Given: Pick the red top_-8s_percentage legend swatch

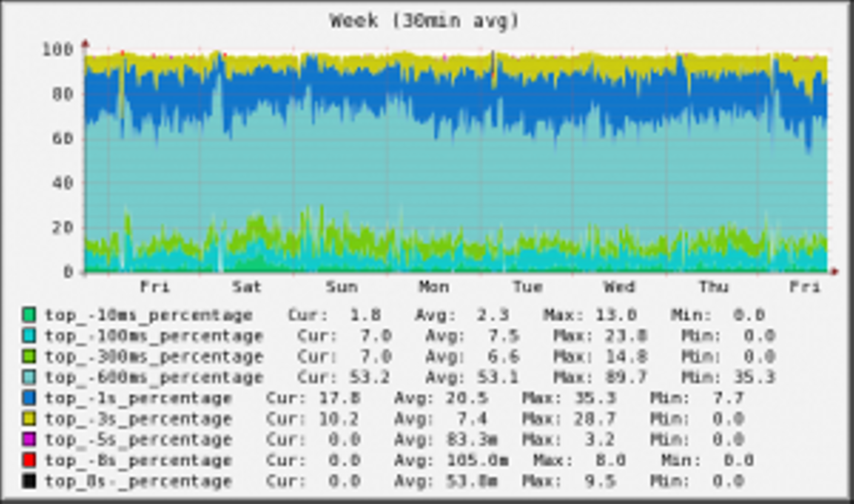Looking at the screenshot, I should coord(28,460).
